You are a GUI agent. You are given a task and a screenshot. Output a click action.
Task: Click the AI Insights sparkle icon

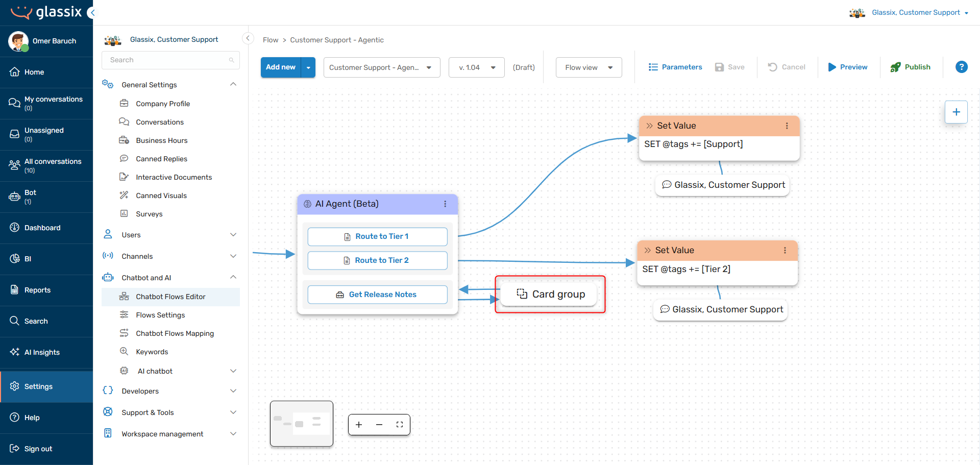pos(14,352)
